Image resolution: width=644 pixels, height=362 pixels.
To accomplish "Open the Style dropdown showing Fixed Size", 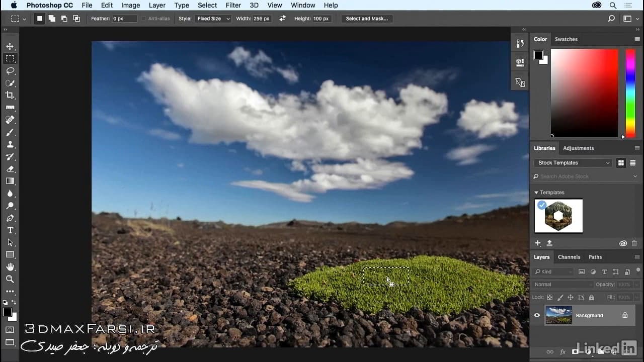I will coord(213,19).
